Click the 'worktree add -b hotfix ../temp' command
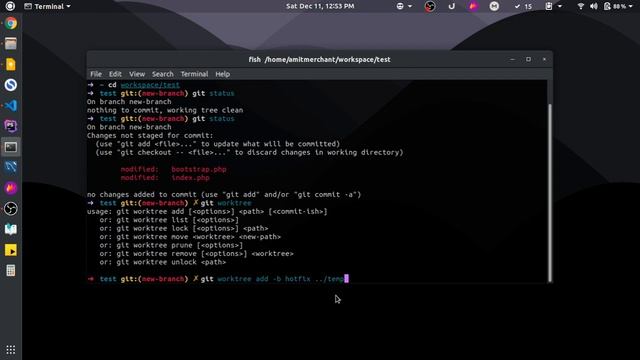This screenshot has height=360, width=640. coord(280,279)
